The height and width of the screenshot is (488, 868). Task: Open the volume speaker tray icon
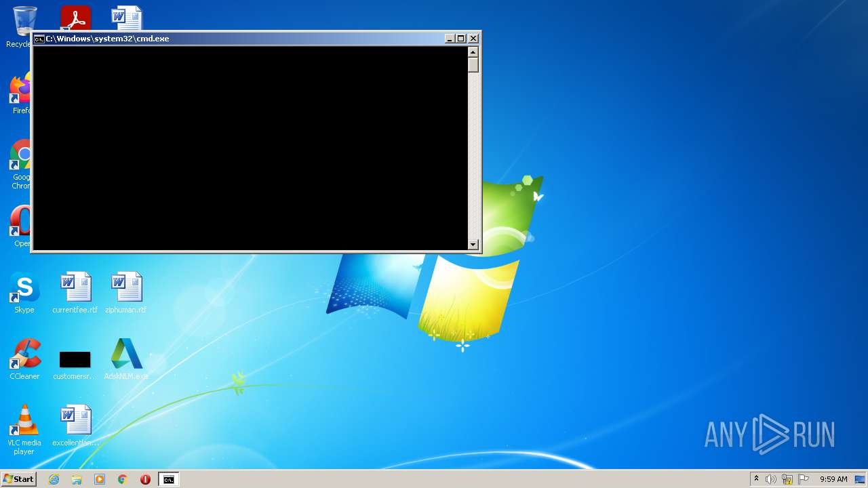[x=771, y=479]
